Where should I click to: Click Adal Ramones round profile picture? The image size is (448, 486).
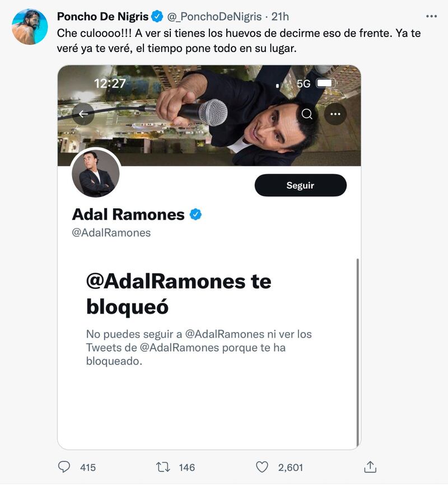(96, 173)
